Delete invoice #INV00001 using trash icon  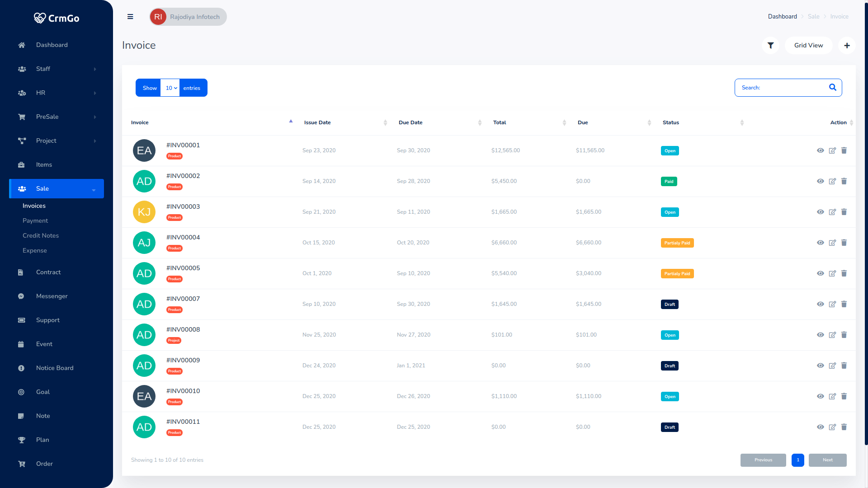(844, 150)
